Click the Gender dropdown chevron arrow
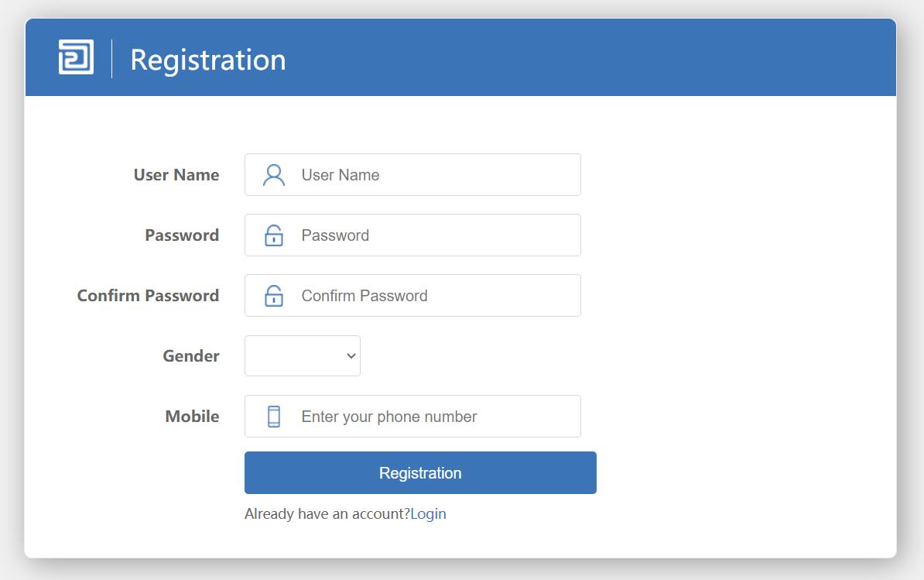Screen dimensions: 924x580 pyautogui.click(x=351, y=356)
